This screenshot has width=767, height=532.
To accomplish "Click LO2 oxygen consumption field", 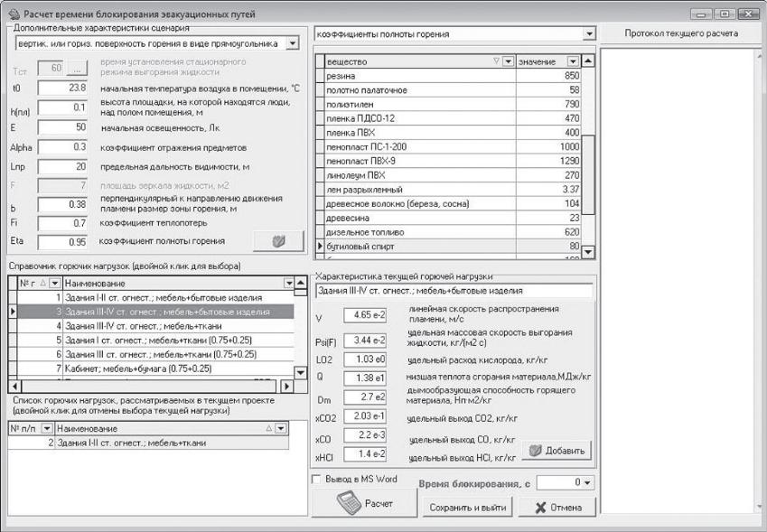I will [365, 359].
